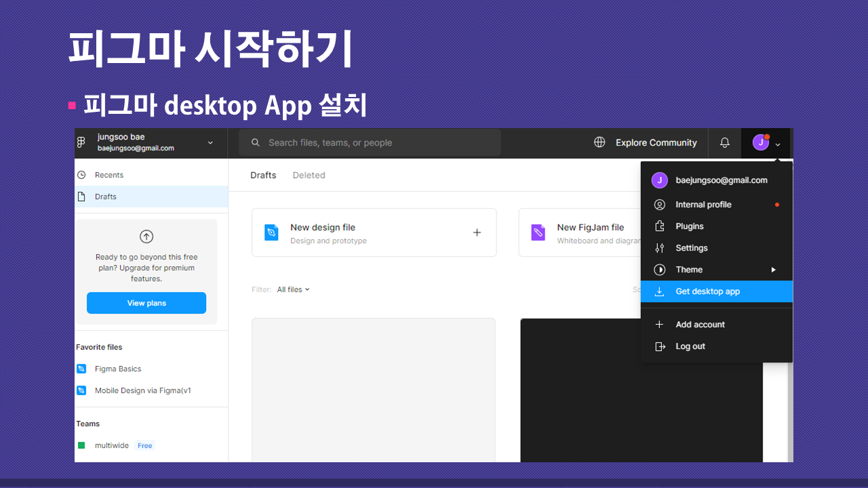Click the Mobile Design via Figma file icon
868x488 pixels.
point(81,390)
